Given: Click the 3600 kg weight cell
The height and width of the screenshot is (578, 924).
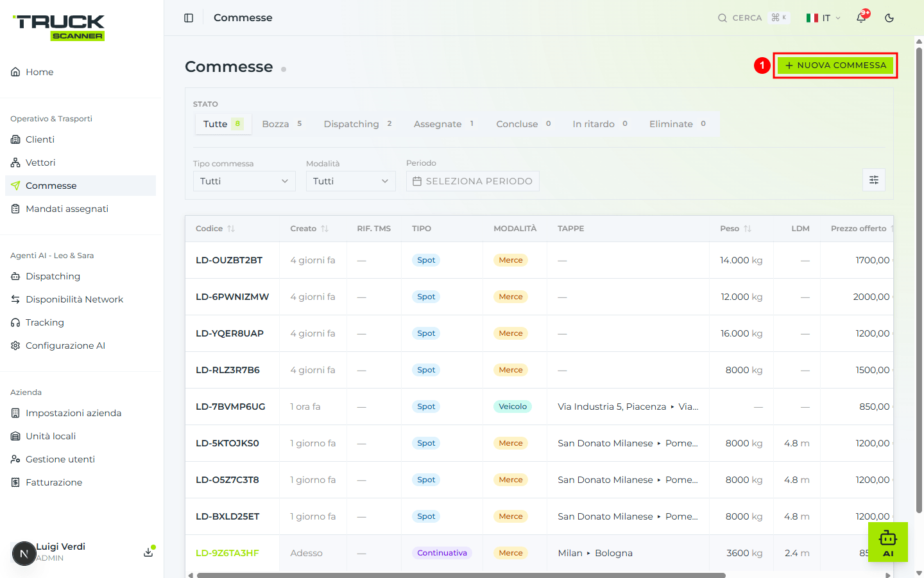Looking at the screenshot, I should pos(744,553).
